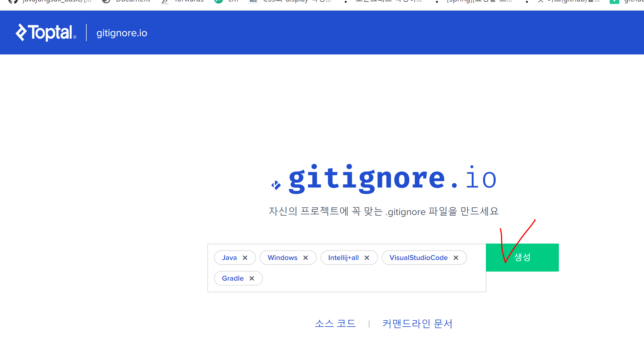Image resolution: width=644 pixels, height=357 pixels.
Task: Click the VisualStudioCode tag label
Action: point(418,258)
